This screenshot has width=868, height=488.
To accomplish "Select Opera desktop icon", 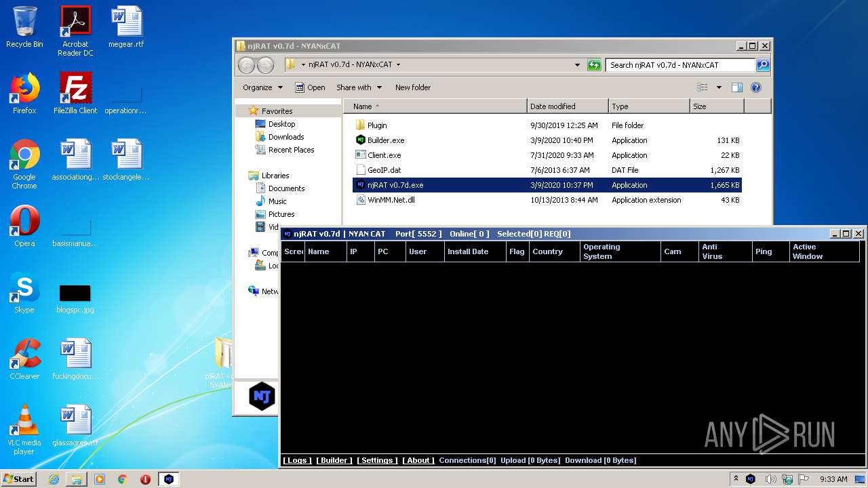I will (24, 226).
